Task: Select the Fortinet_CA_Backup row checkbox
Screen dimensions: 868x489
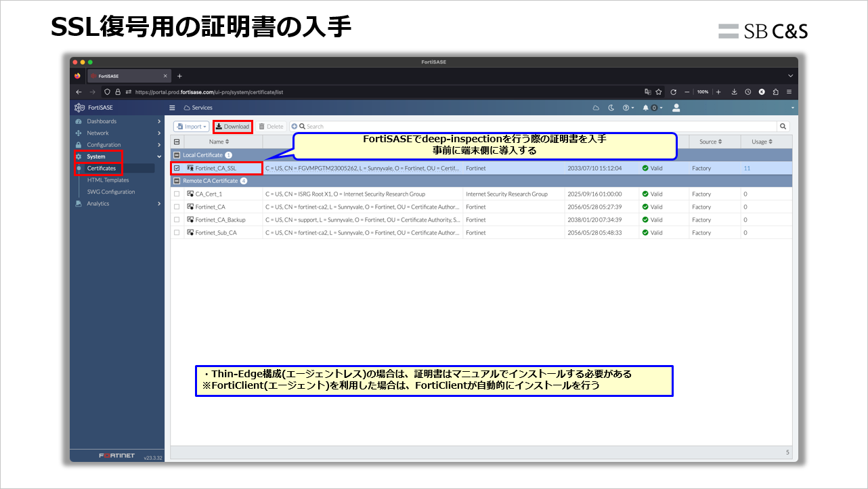Action: [176, 219]
